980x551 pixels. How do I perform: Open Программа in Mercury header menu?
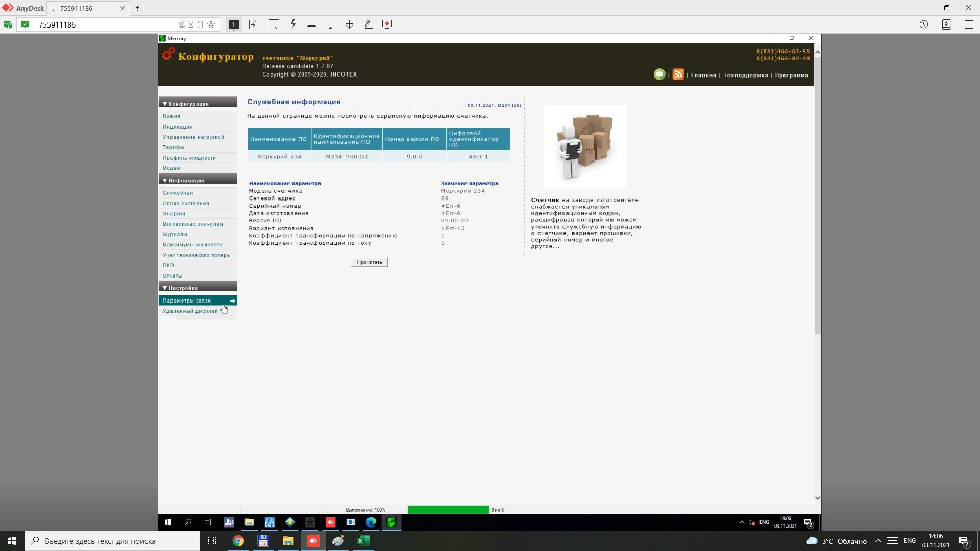(791, 75)
